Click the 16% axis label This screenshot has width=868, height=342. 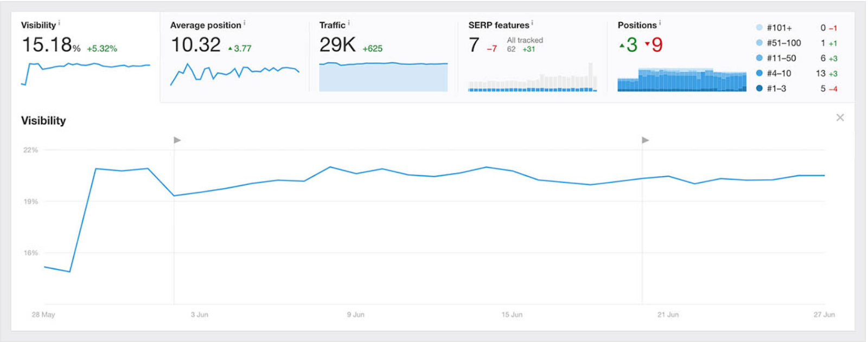pyautogui.click(x=30, y=253)
